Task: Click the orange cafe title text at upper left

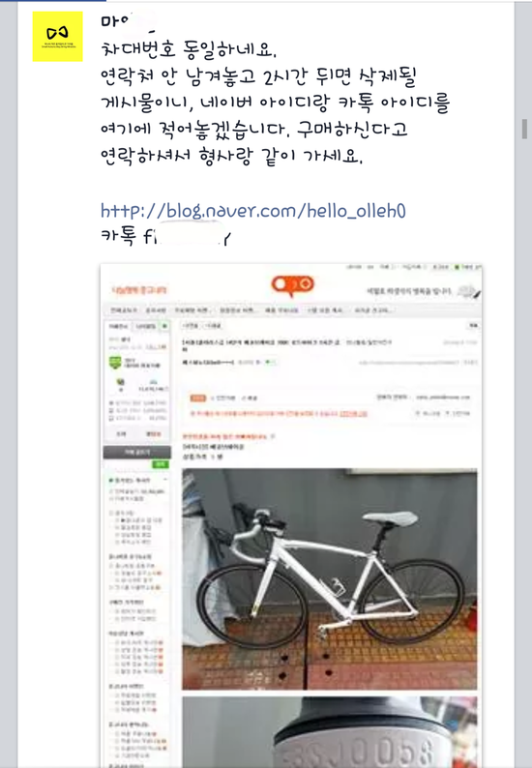Action: point(139,290)
